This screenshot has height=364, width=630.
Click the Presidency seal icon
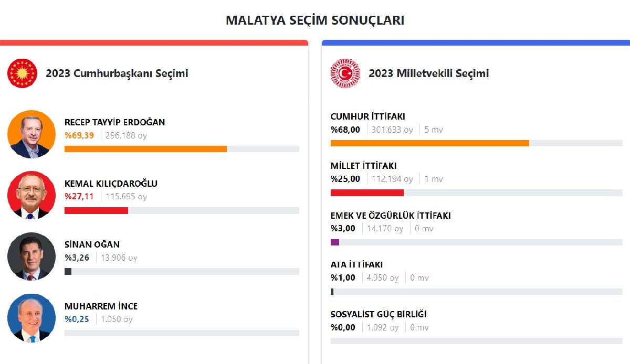(23, 73)
